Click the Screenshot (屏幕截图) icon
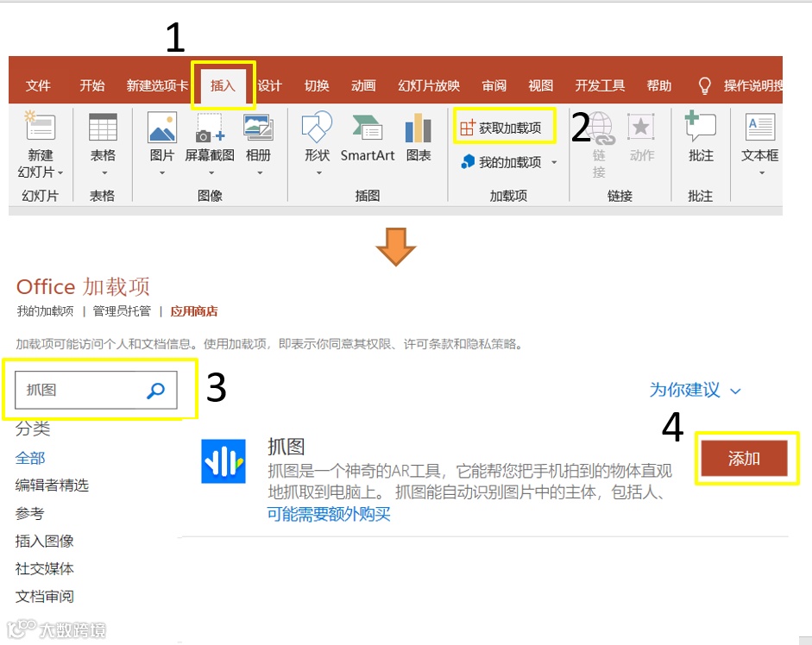The height and width of the screenshot is (645, 812). (x=210, y=128)
